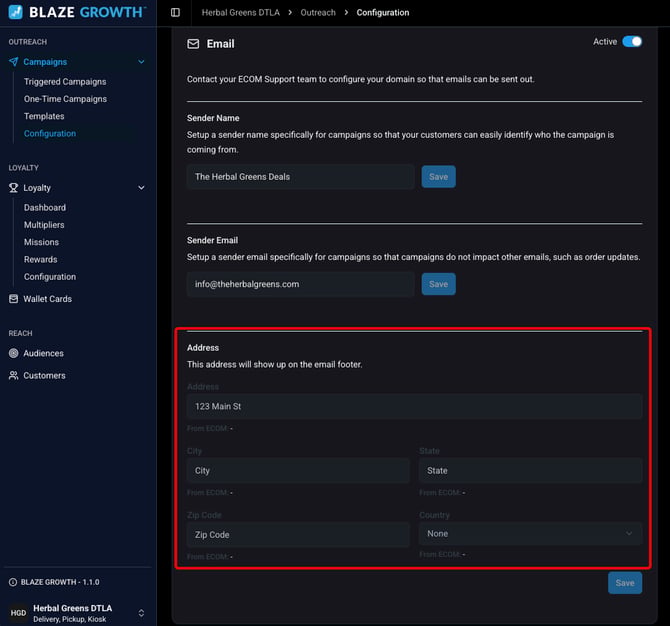The width and height of the screenshot is (670, 626).
Task: Click the Customers people icon
Action: click(14, 376)
